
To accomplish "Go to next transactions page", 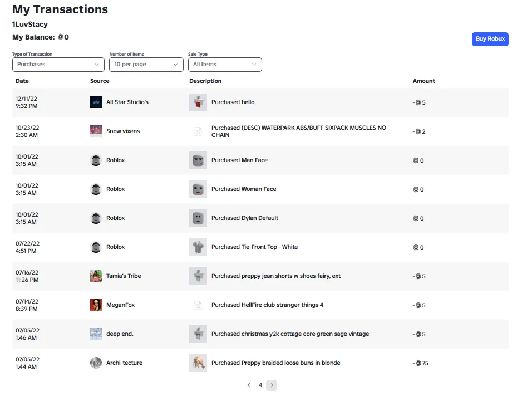I will point(272,385).
